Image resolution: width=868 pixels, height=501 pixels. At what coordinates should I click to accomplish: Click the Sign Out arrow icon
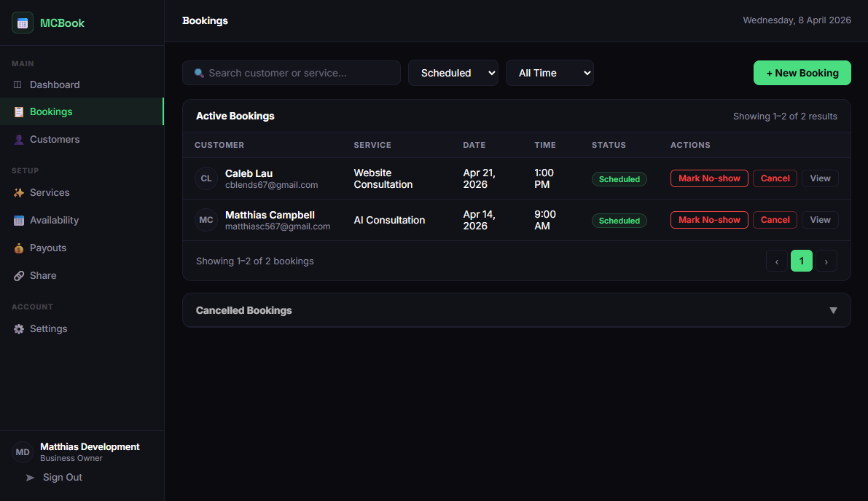tap(29, 477)
